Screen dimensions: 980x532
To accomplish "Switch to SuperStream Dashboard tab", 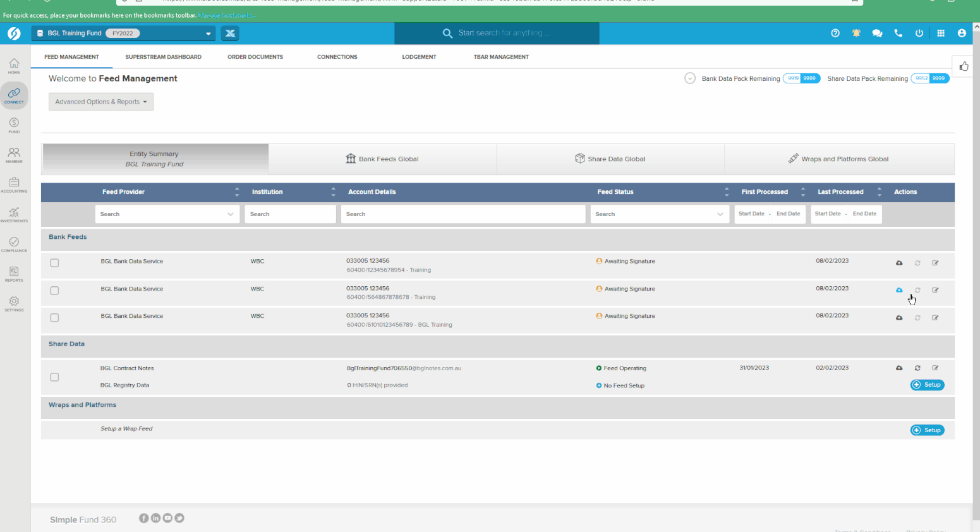I will [x=163, y=57].
